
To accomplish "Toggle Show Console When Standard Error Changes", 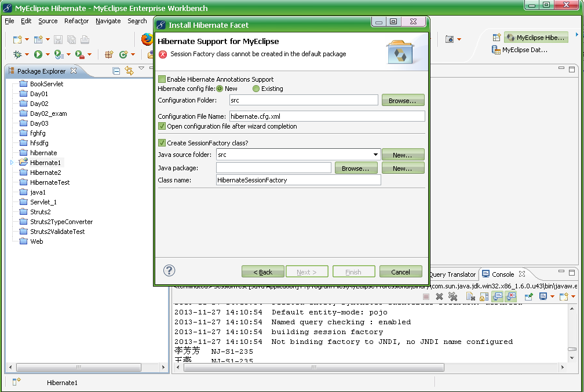I will point(511,296).
